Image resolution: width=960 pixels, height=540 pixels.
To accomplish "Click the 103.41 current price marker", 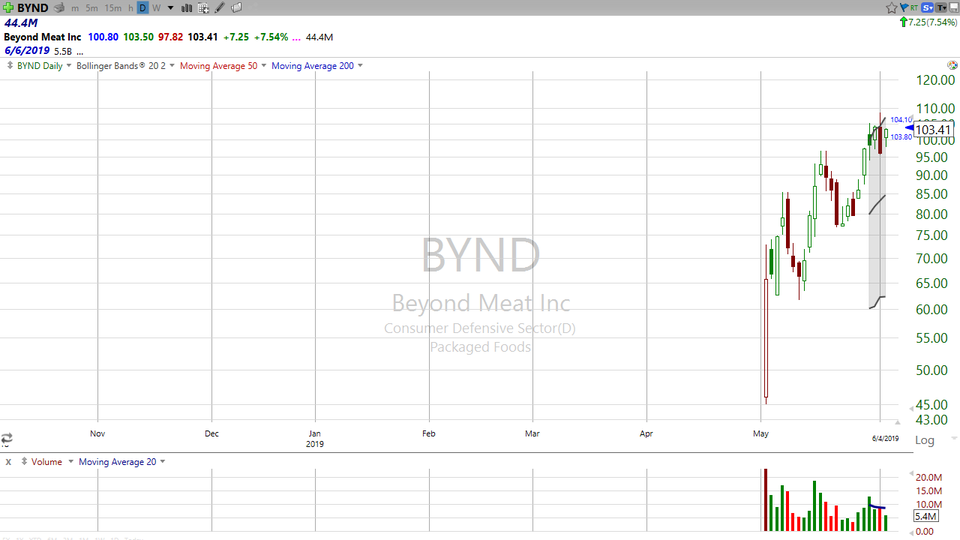I will pyautogui.click(x=932, y=129).
